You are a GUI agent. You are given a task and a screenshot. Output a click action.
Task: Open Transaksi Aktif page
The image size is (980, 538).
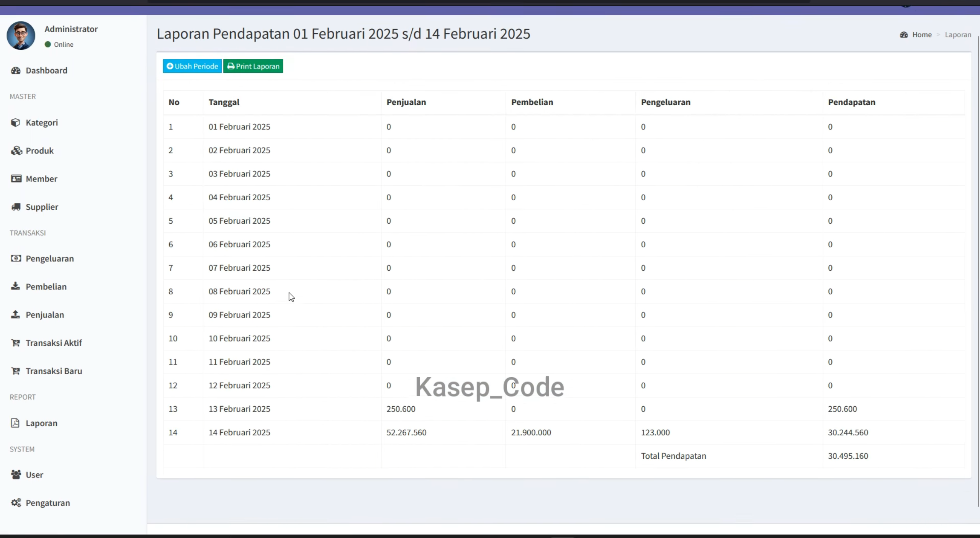coord(73,343)
